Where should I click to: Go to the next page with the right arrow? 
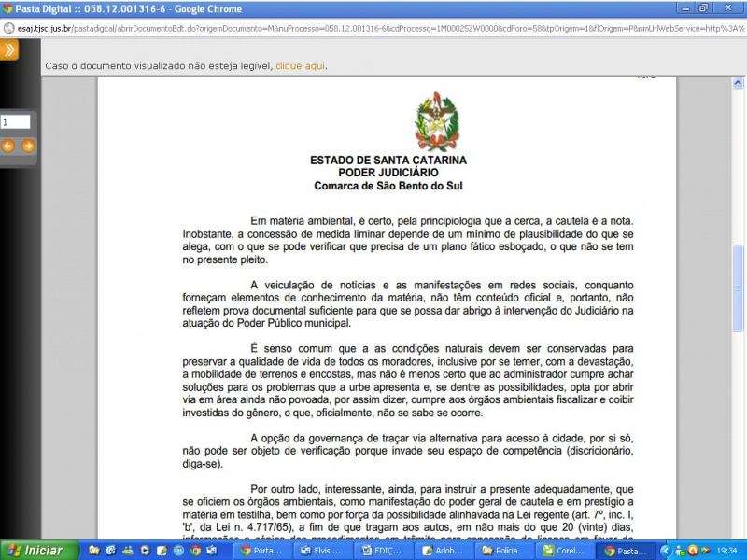click(28, 146)
